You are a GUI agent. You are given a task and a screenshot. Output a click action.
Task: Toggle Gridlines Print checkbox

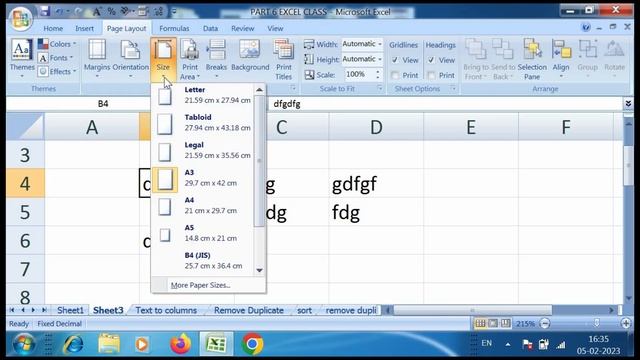(395, 75)
